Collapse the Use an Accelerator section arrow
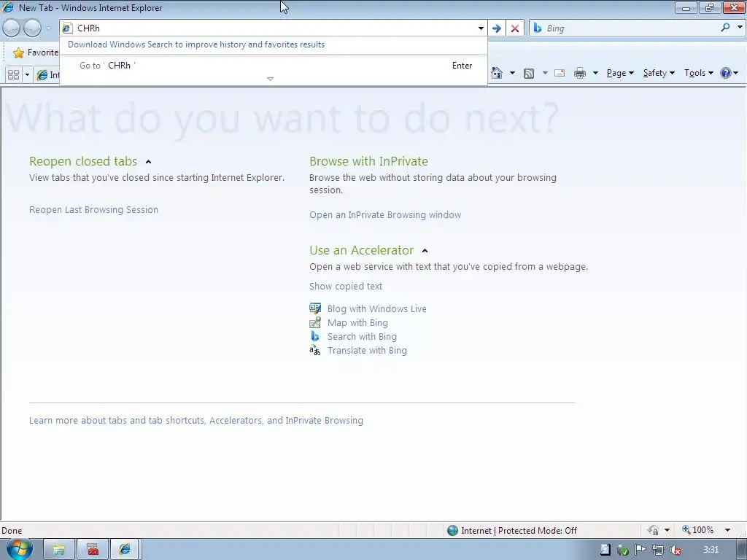 [425, 251]
